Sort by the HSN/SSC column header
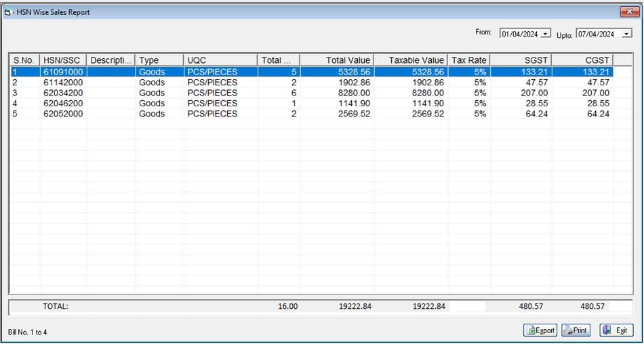Screen dimensions: 644x344 tap(63, 60)
